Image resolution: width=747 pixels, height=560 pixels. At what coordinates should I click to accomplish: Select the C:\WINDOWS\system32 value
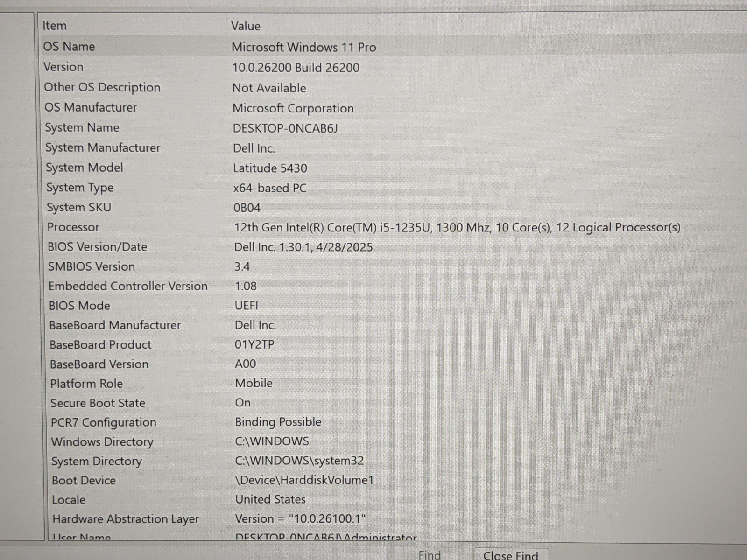click(x=299, y=461)
